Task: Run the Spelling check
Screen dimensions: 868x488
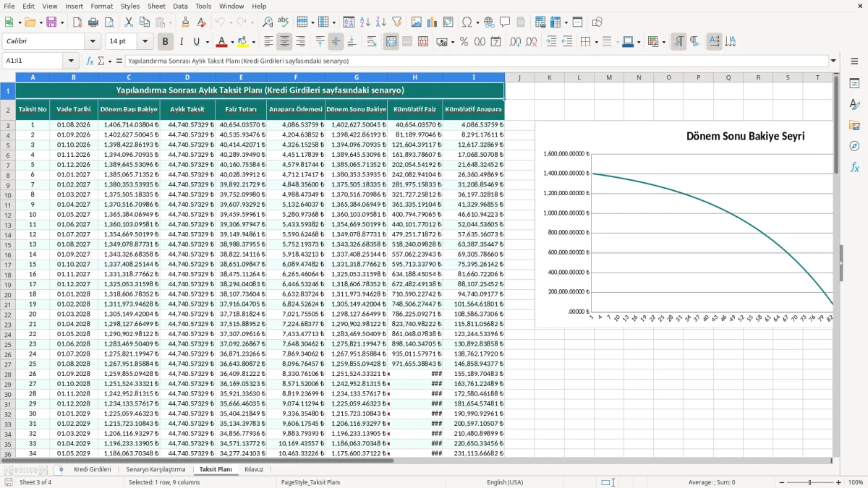Action: pyautogui.click(x=283, y=22)
